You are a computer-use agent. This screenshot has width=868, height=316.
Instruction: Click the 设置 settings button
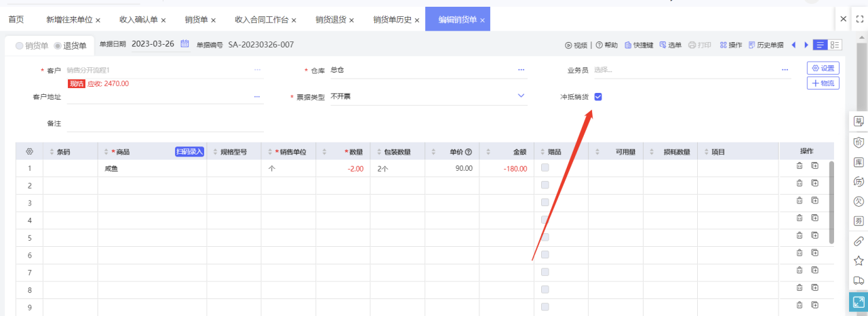click(x=823, y=68)
